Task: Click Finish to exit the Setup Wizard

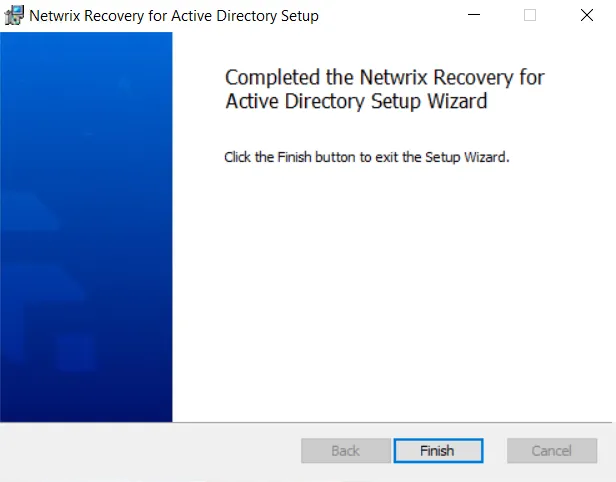Action: (x=438, y=451)
